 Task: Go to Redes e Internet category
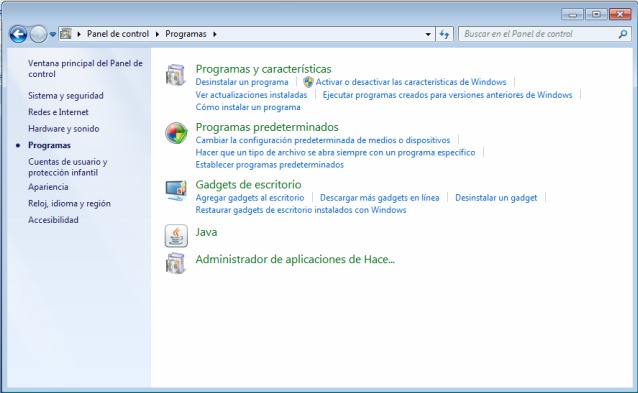pos(58,112)
